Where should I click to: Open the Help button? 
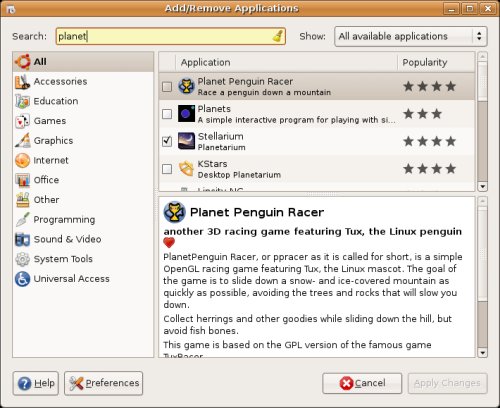[x=36, y=383]
